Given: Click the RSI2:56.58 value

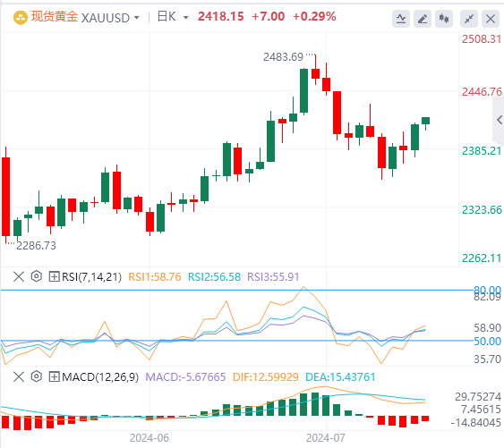Looking at the screenshot, I should pos(214,277).
